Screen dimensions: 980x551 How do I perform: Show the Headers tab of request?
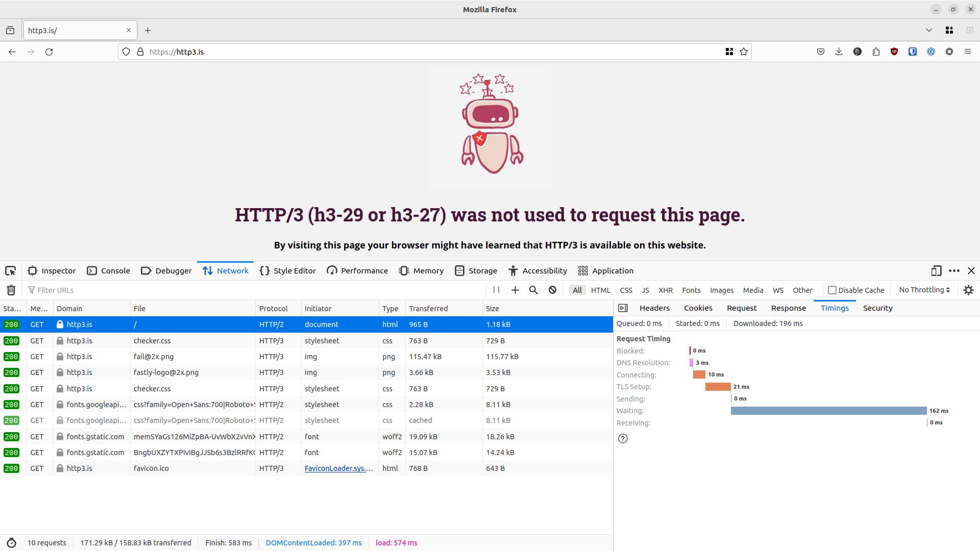coord(654,308)
